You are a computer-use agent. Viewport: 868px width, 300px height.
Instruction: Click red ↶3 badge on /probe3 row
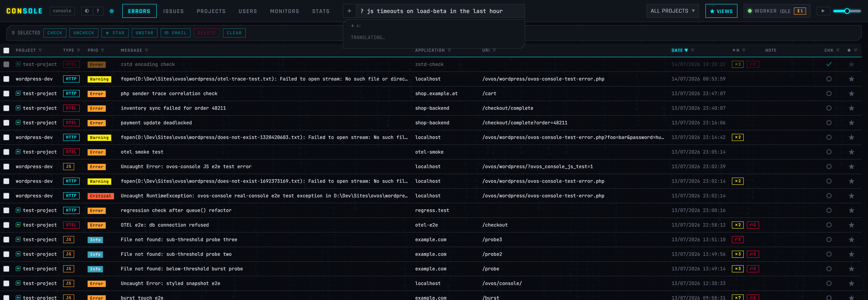(x=738, y=240)
